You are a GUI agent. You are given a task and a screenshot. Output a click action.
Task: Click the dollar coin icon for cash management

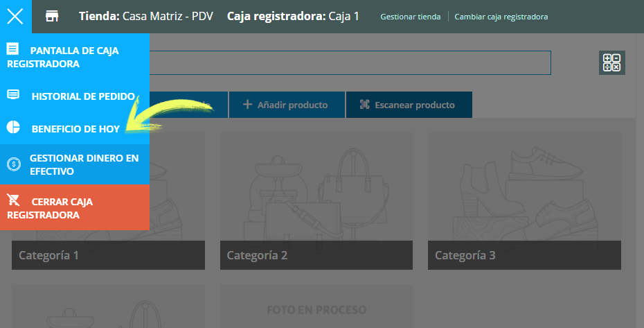[x=13, y=164]
